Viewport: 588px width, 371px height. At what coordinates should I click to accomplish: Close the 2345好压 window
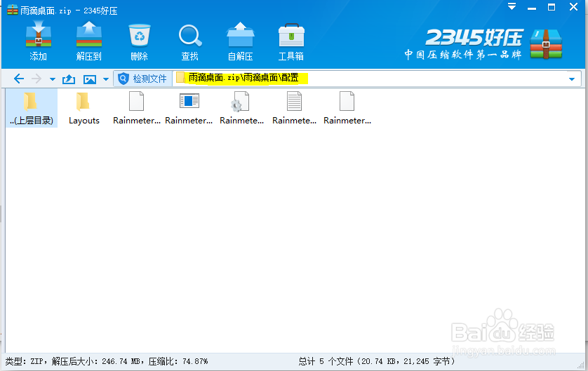573,7
